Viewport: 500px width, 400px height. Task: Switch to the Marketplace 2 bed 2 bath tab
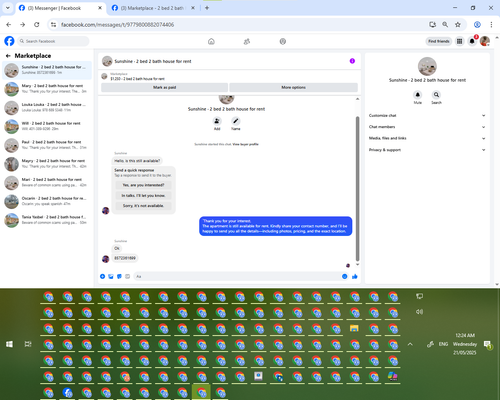pos(153,8)
